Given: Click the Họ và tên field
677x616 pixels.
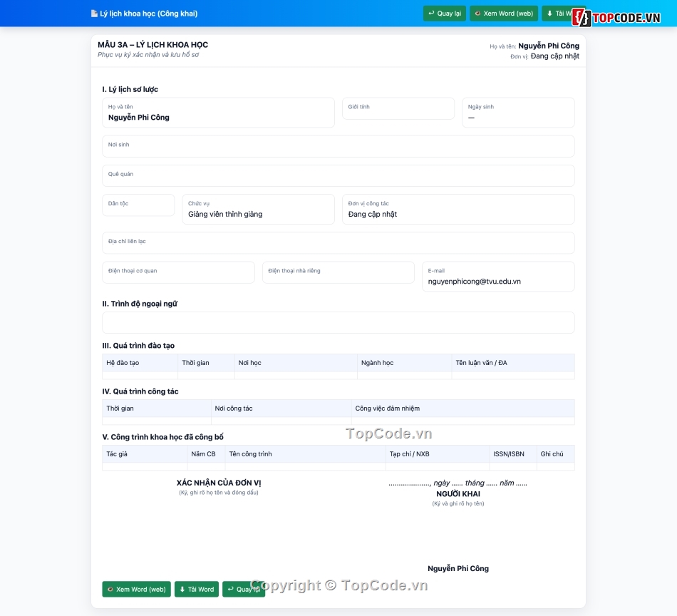Looking at the screenshot, I should click(x=218, y=113).
